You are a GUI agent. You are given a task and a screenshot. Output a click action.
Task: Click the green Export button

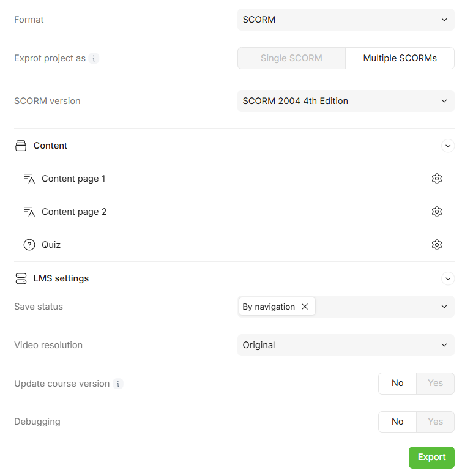pyautogui.click(x=431, y=457)
